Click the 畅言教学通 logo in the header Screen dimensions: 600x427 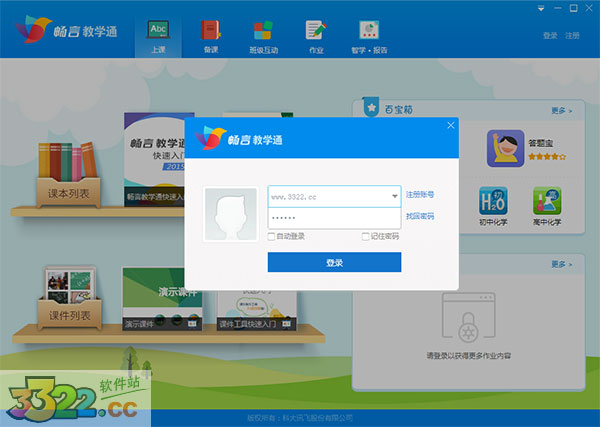[x=66, y=29]
